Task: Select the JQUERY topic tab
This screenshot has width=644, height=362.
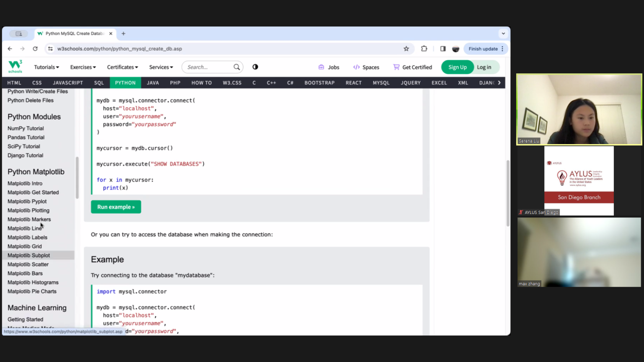Action: (x=411, y=83)
